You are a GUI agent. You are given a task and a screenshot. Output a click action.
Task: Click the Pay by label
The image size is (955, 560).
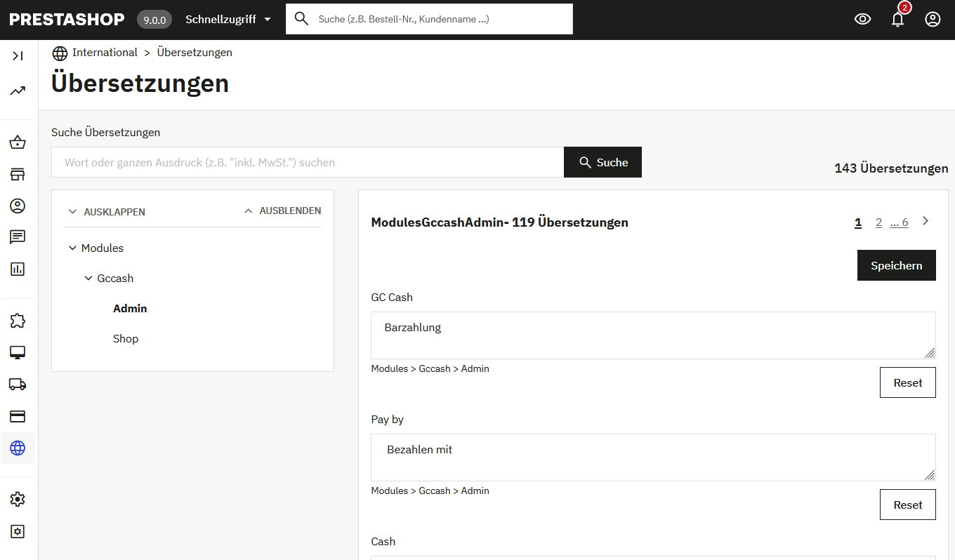click(x=388, y=420)
